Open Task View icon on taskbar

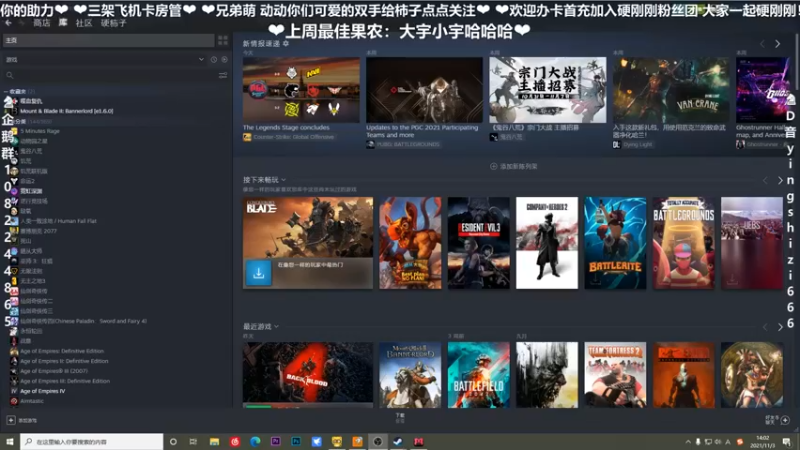tap(193, 441)
